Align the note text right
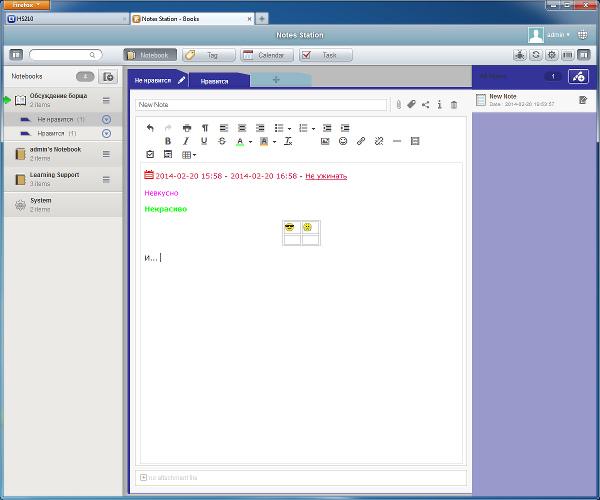600x500 pixels. [x=260, y=128]
